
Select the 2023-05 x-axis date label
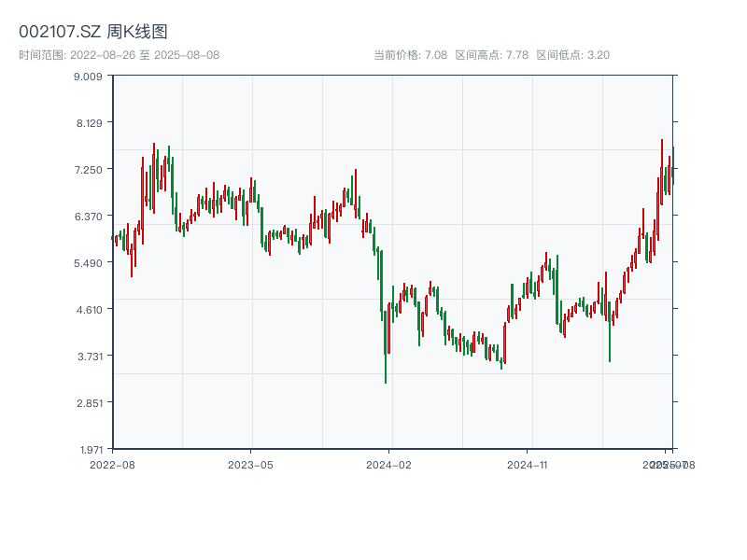(x=250, y=464)
